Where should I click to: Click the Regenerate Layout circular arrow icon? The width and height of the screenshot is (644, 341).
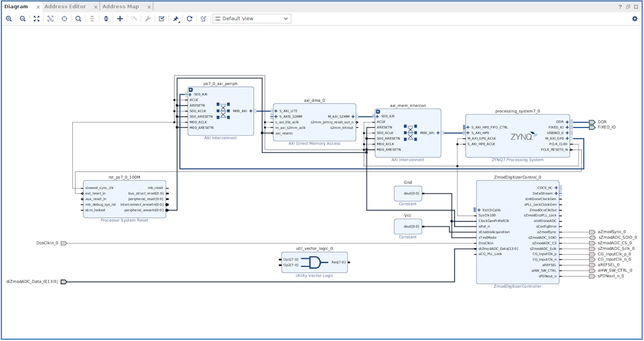point(190,19)
